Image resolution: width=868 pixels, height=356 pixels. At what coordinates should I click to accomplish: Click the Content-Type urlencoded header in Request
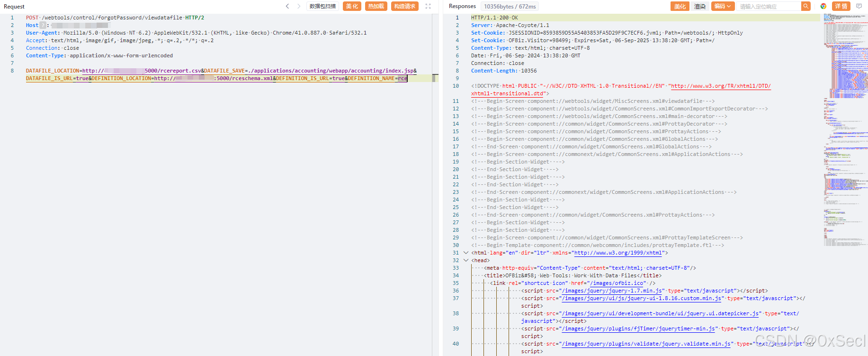(x=99, y=55)
